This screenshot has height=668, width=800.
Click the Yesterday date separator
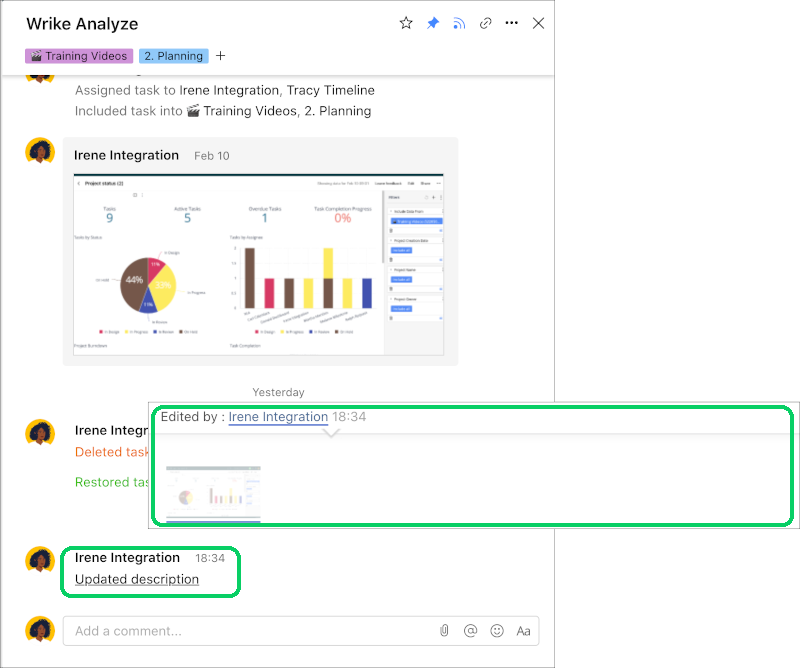(279, 392)
